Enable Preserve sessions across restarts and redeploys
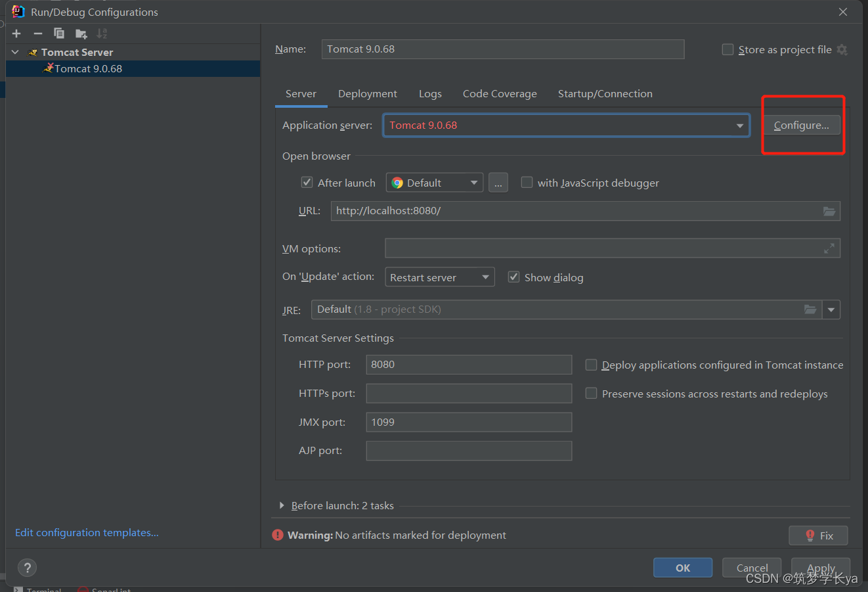 coord(591,393)
